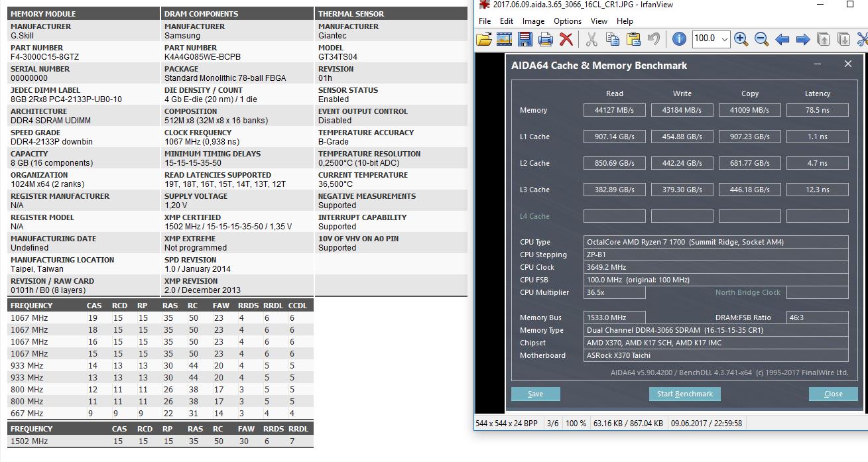Click Memory Copy value 41009 MB/s

(750, 110)
